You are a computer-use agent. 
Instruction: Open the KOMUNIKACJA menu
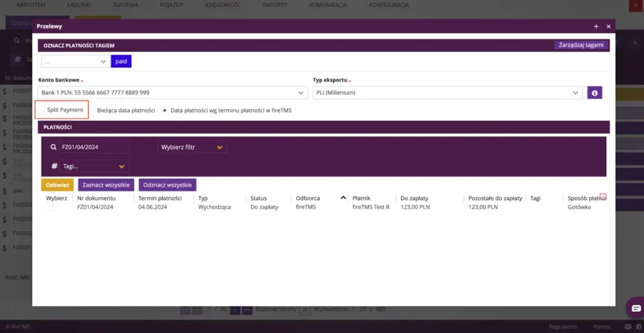[x=328, y=5]
